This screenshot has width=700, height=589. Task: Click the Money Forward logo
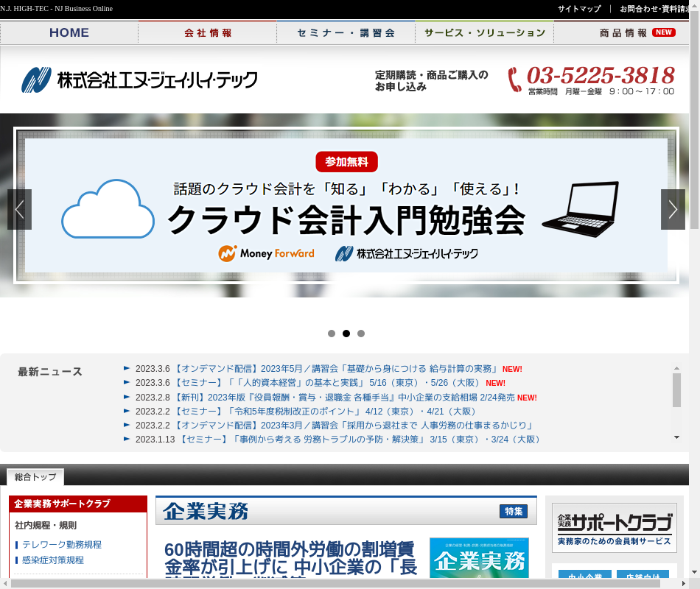coord(266,253)
